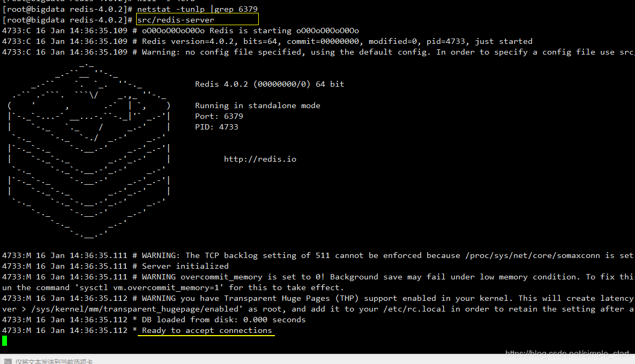Click the terminal prompt icon in the bottom bar
This screenshot has width=635, height=364.
pos(8,361)
